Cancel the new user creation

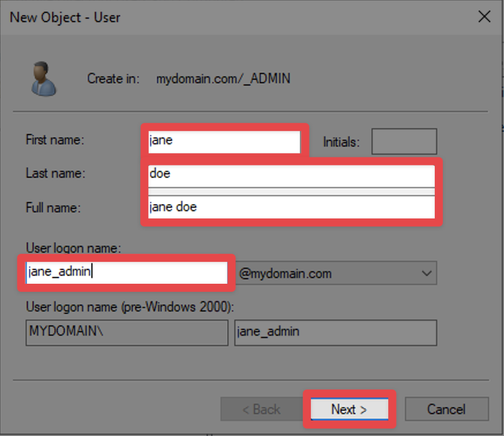(x=446, y=409)
